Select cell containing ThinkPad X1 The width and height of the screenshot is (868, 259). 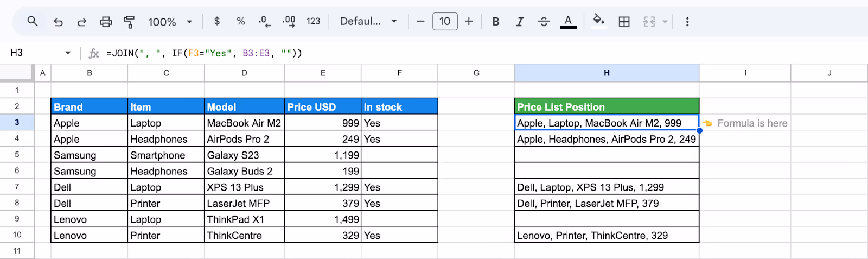coord(244,219)
